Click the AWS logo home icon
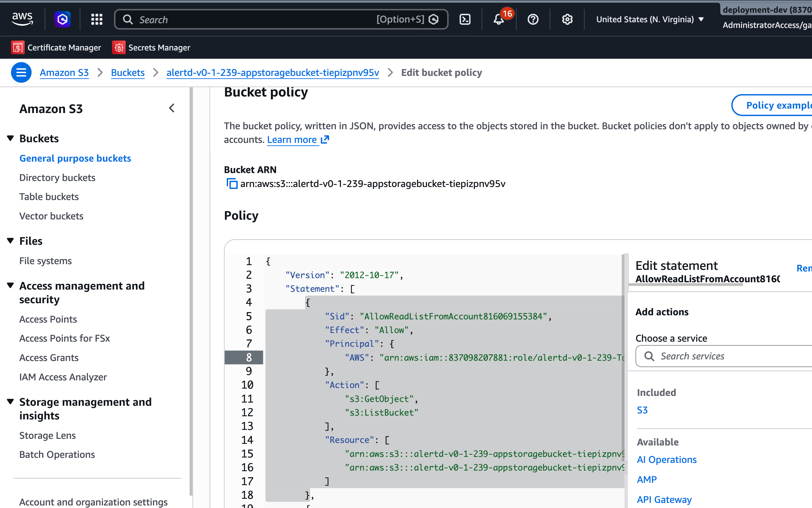The width and height of the screenshot is (812, 508). click(x=22, y=19)
